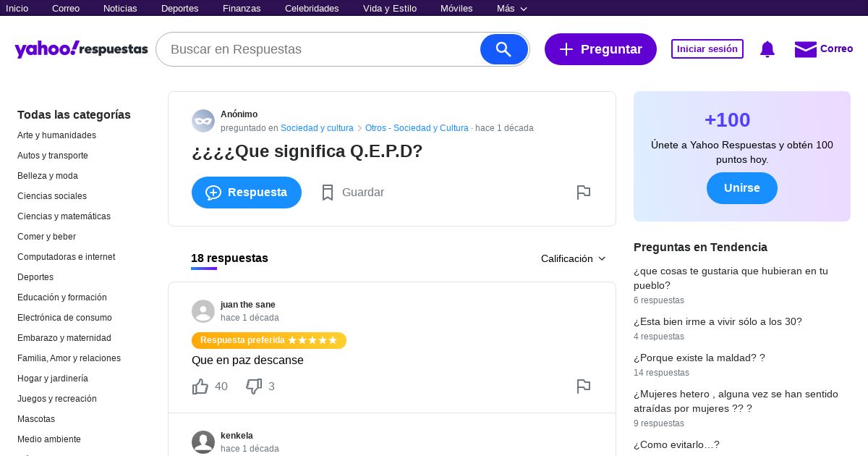Screen dimensions: 868x456
Task: Open Sociedad y cultura category link
Action: click(x=317, y=128)
